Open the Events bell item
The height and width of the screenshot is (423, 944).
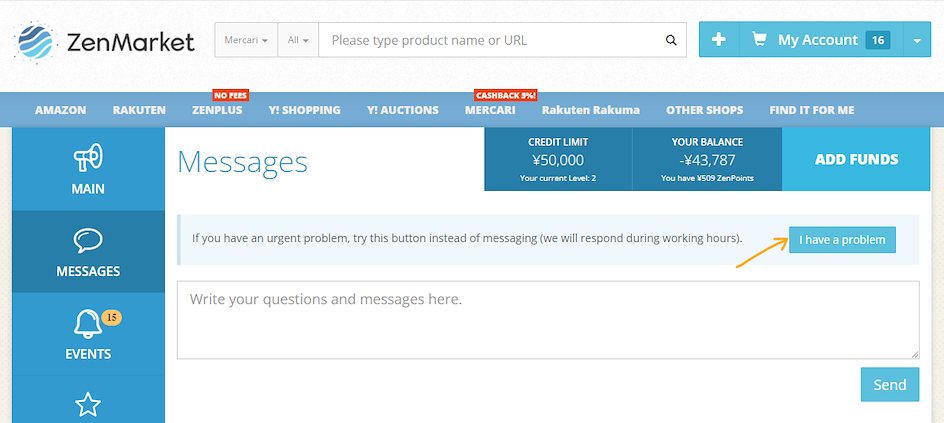(88, 334)
